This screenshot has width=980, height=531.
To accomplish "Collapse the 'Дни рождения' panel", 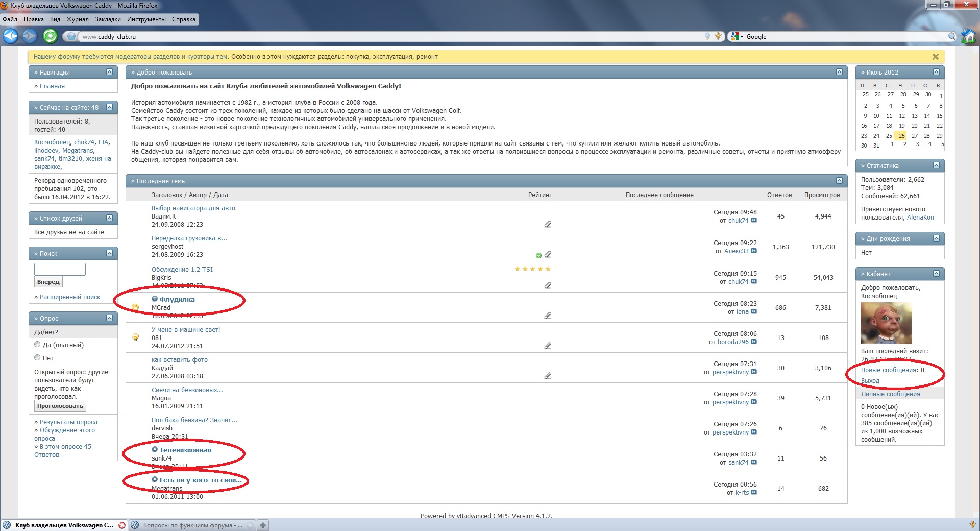I will (x=936, y=238).
